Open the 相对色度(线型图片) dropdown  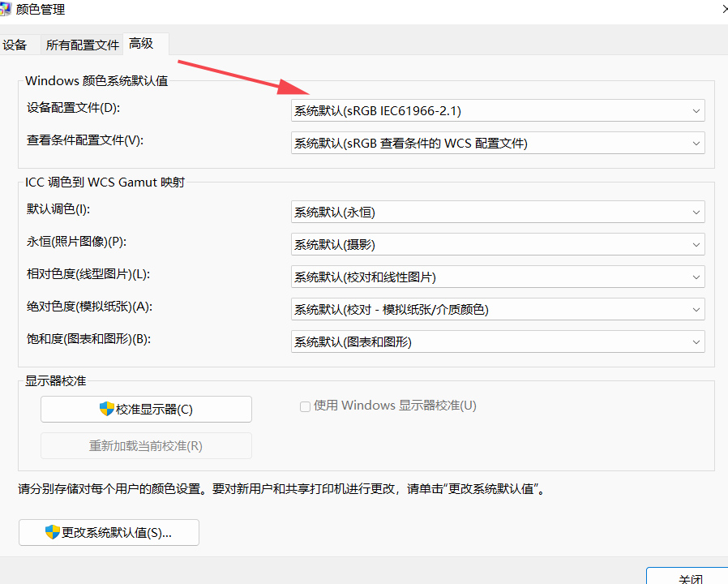(497, 277)
